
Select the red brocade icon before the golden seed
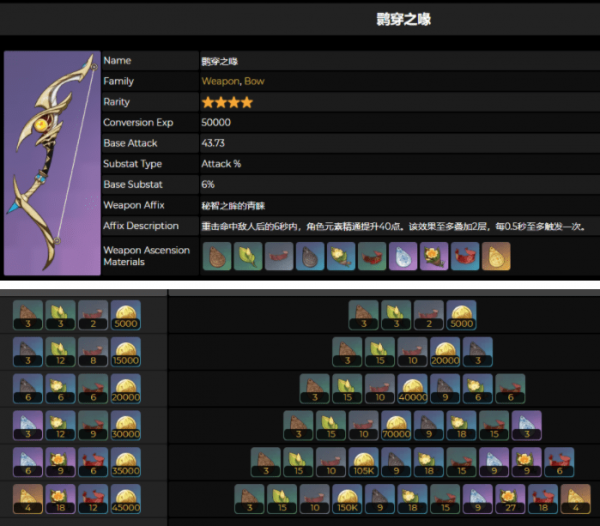(x=465, y=256)
